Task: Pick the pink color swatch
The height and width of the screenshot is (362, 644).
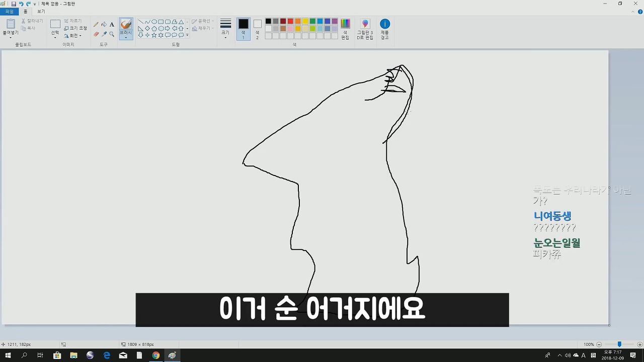Action: [x=290, y=29]
